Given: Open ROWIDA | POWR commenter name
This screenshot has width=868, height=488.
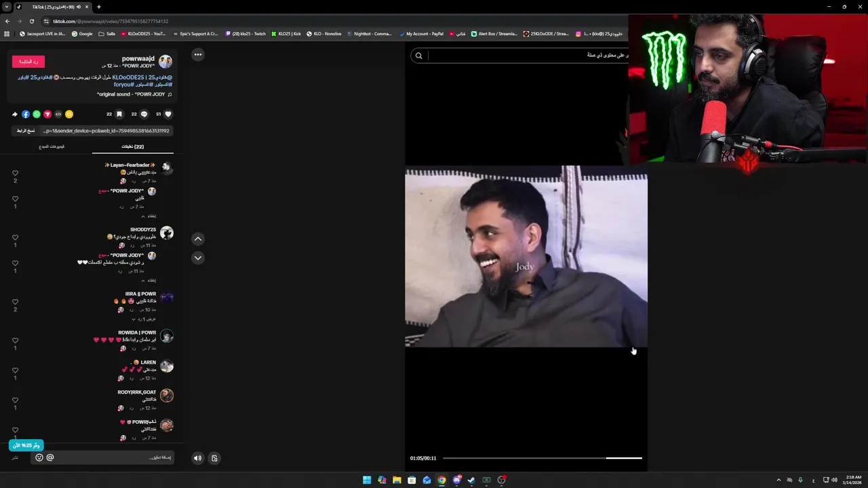Looking at the screenshot, I should (137, 333).
